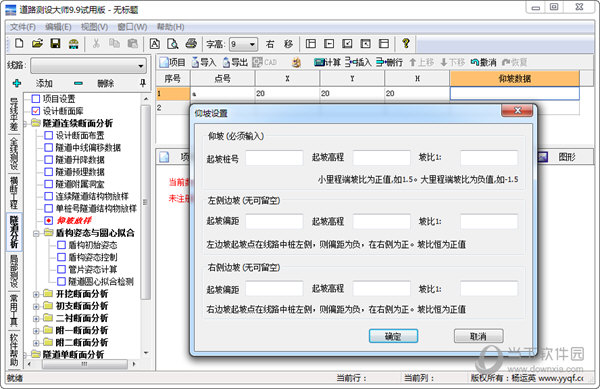Close the 仰坡设置 dialog with the red X
The width and height of the screenshot is (600, 389).
517,111
